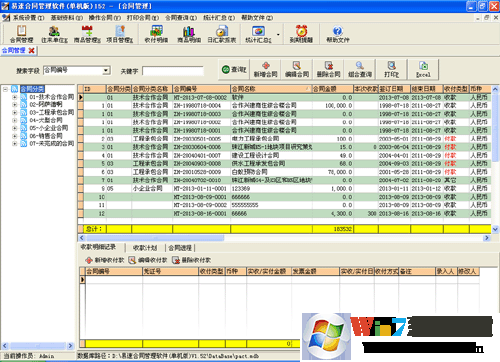Open the 帮助文件 help icon
Image resolution: width=500 pixels, height=362 pixels.
tap(338, 34)
